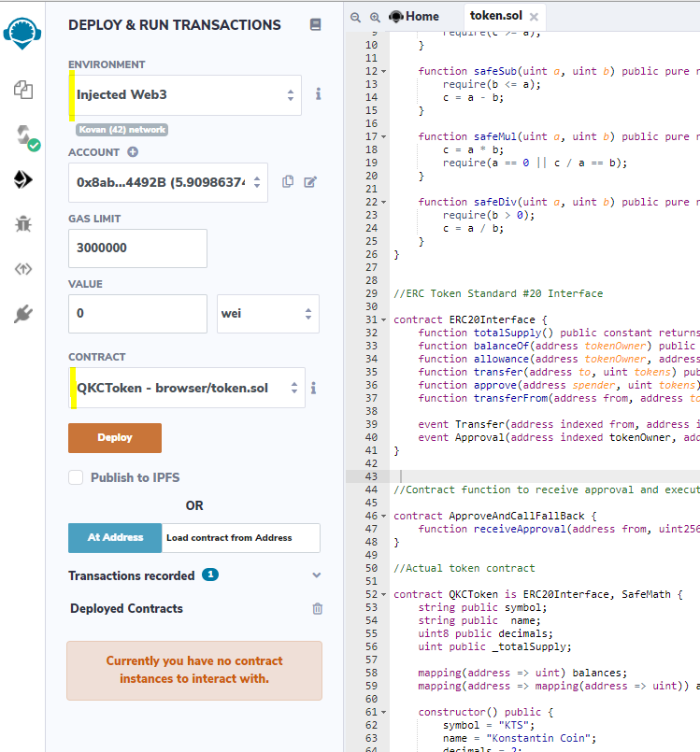The image size is (700, 752).
Task: Click sign message edit icon
Action: pyautogui.click(x=310, y=182)
